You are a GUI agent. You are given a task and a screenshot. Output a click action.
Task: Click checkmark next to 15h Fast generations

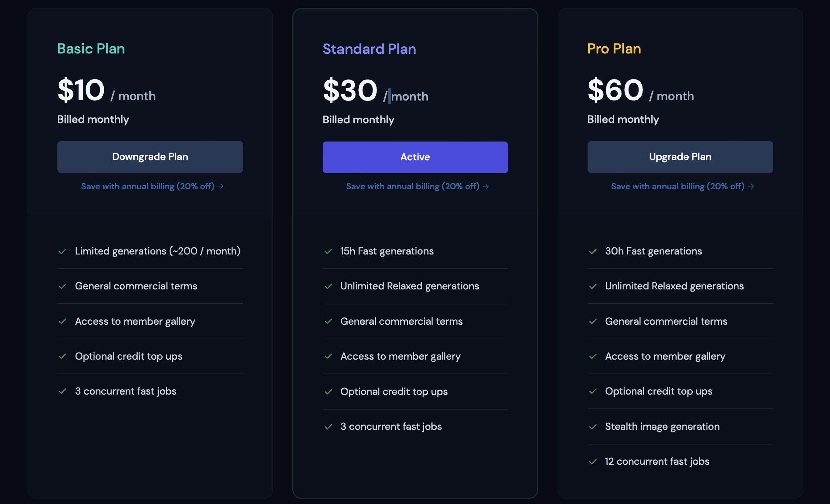tap(328, 251)
